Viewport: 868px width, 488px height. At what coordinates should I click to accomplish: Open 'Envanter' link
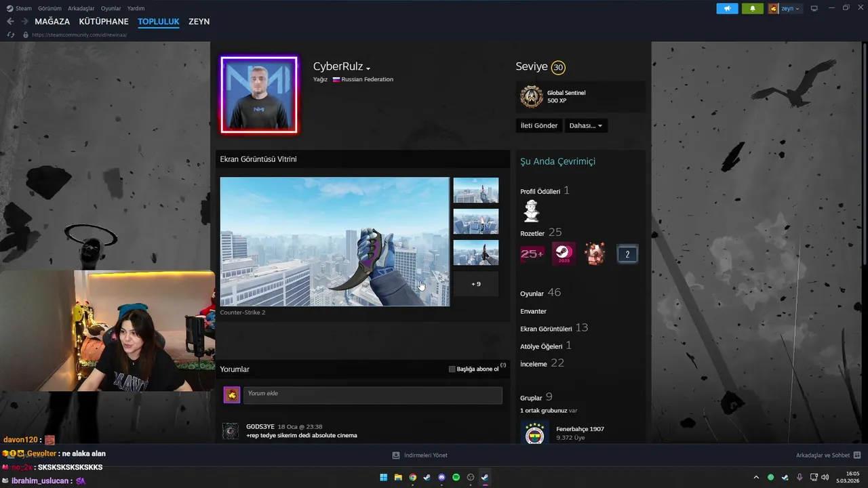click(533, 311)
